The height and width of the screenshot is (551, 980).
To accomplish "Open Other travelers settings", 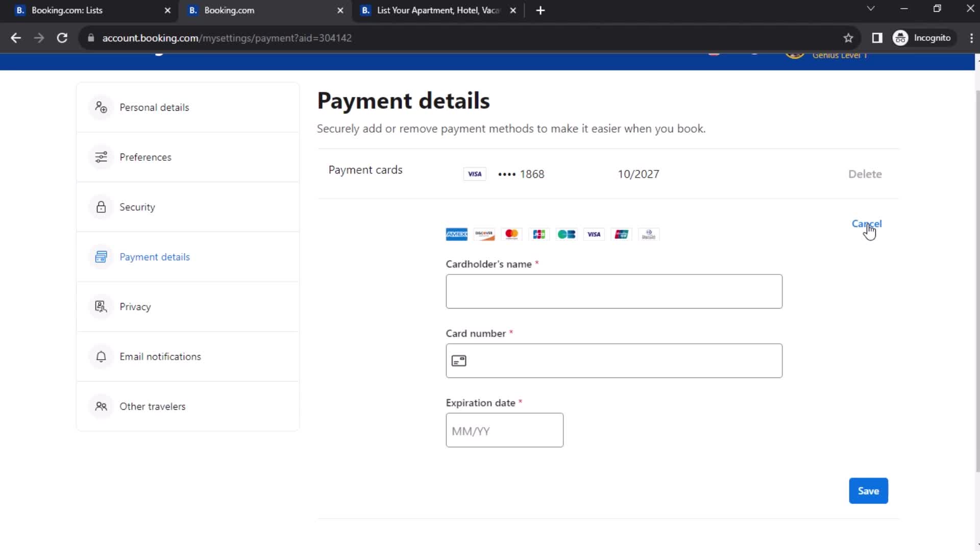I will point(188,406).
